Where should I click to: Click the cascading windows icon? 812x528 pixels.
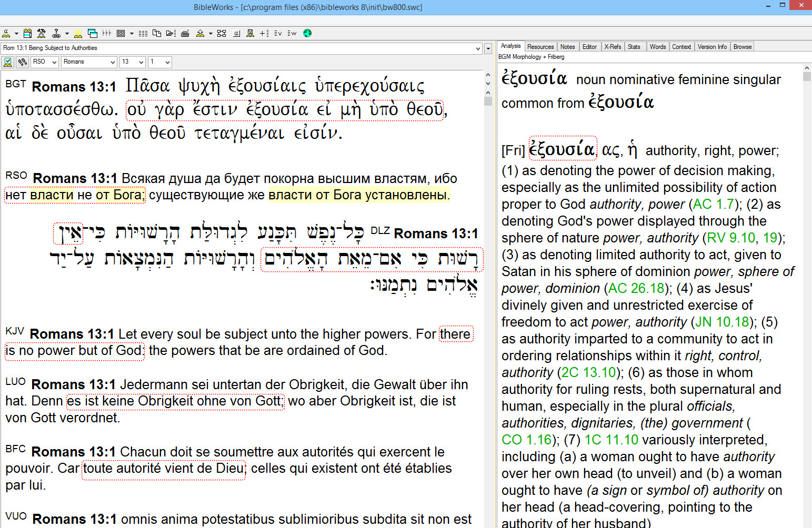pos(93,33)
